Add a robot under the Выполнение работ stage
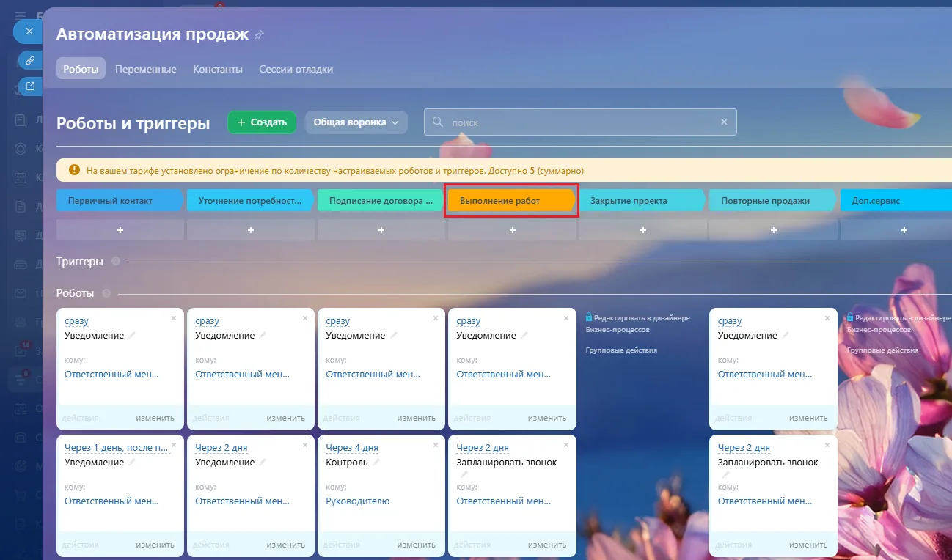 (512, 230)
